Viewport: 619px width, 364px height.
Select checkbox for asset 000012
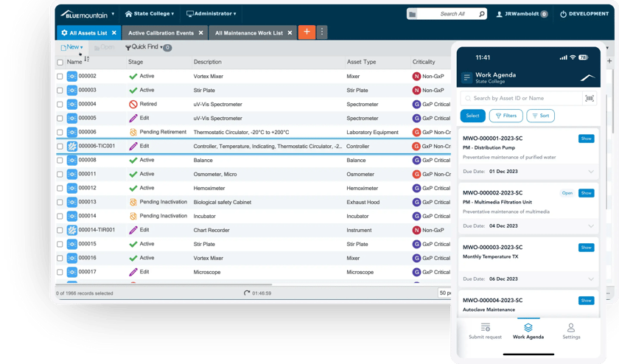tap(60, 188)
